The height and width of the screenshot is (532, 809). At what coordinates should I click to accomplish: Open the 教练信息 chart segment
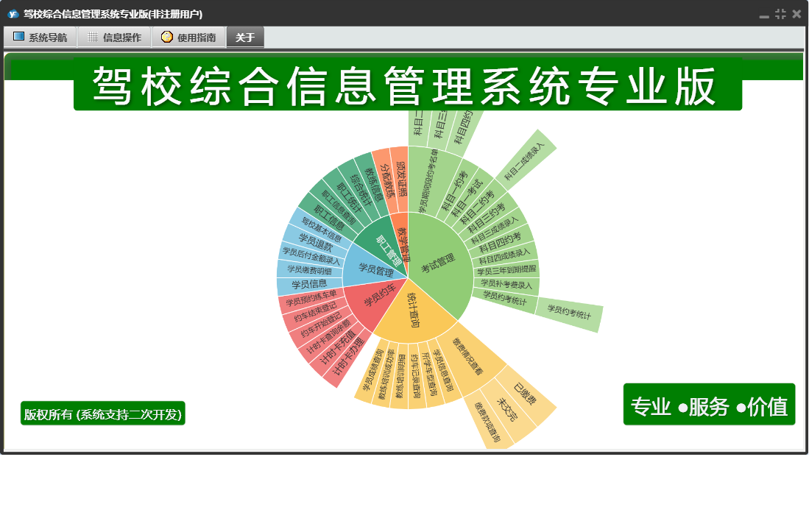click(372, 185)
